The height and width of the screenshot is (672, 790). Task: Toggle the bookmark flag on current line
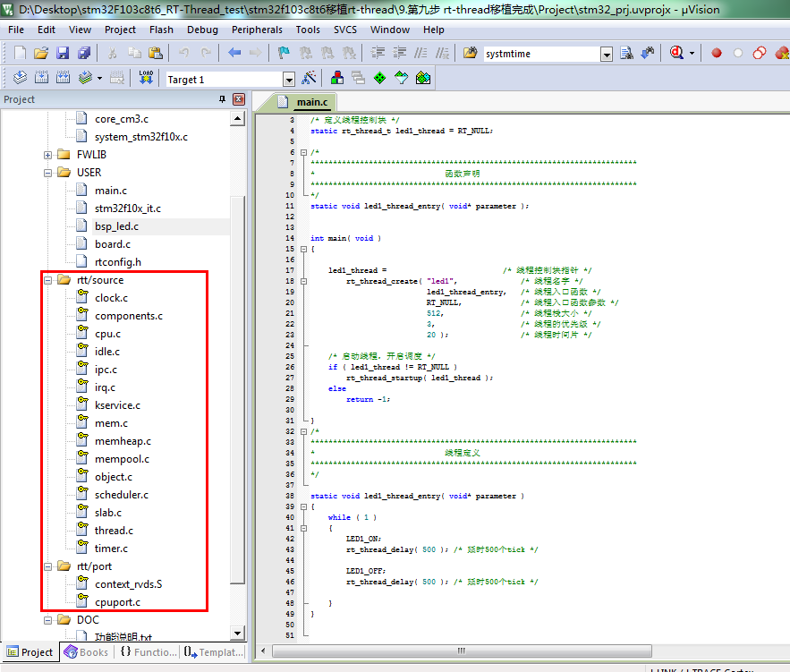click(283, 54)
